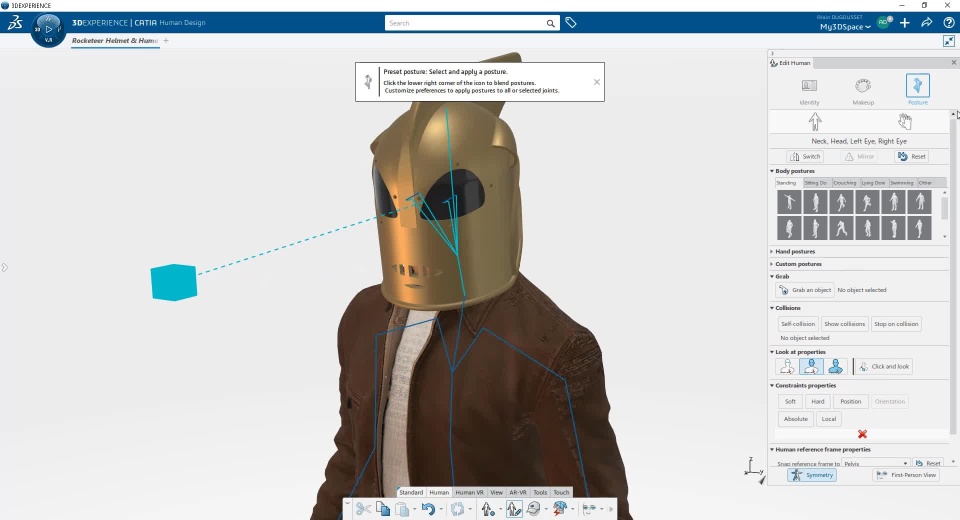Viewport: 960px width, 520px height.
Task: Open the Snap reference frame Pelvis dropdown
Action: tap(876, 464)
